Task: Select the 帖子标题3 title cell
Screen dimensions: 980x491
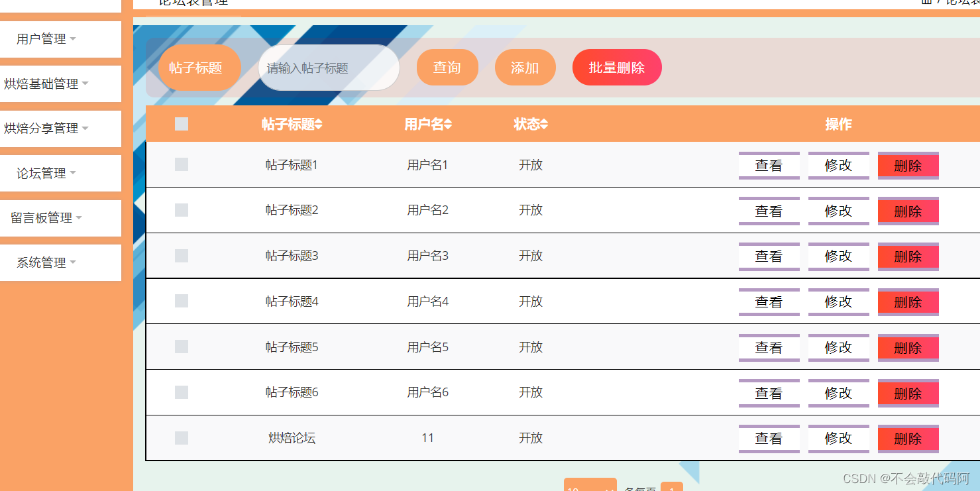Action: (292, 256)
